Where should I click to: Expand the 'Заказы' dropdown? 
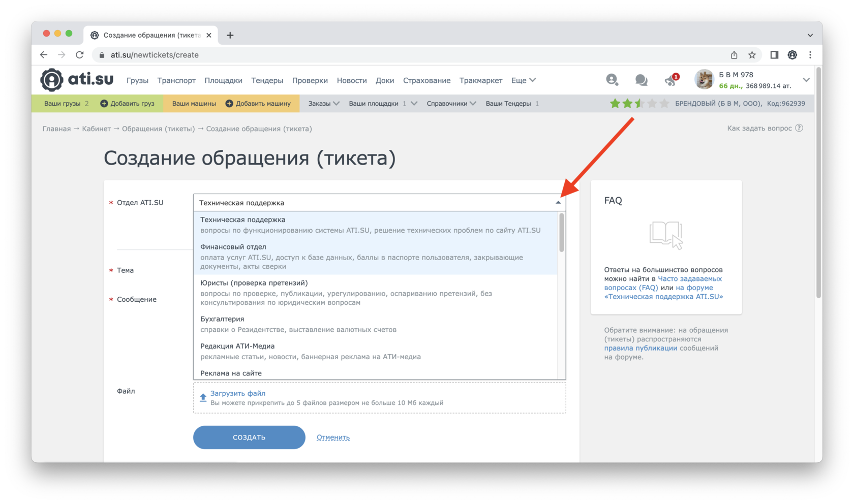[324, 104]
